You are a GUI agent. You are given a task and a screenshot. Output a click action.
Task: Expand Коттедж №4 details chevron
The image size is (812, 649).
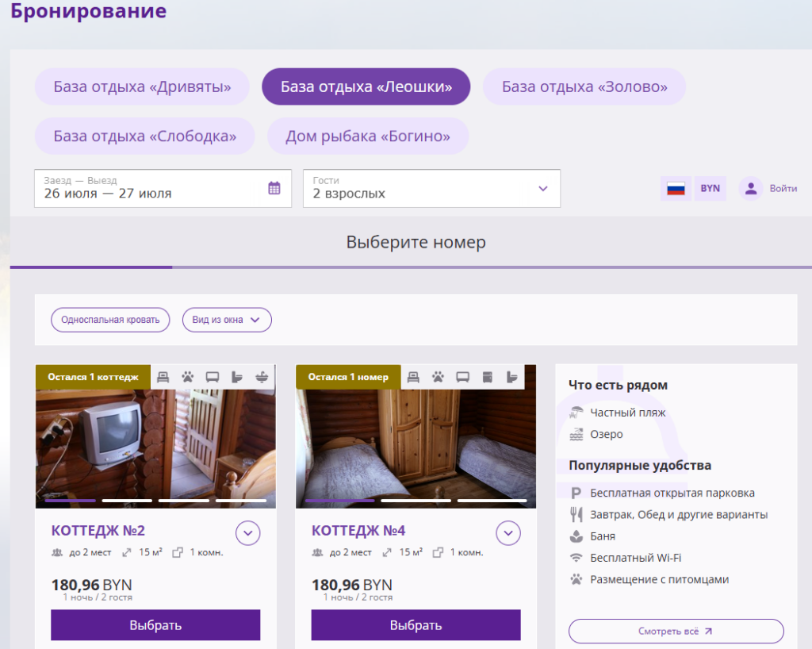click(508, 533)
